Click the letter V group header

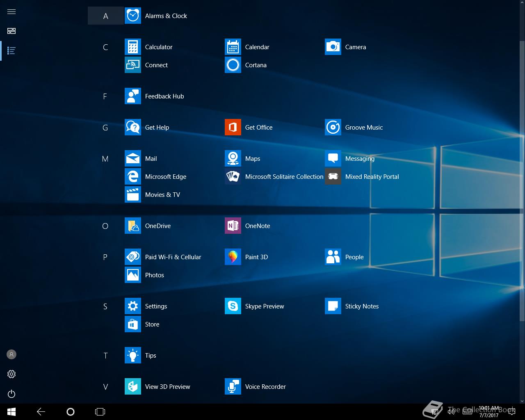[105, 387]
